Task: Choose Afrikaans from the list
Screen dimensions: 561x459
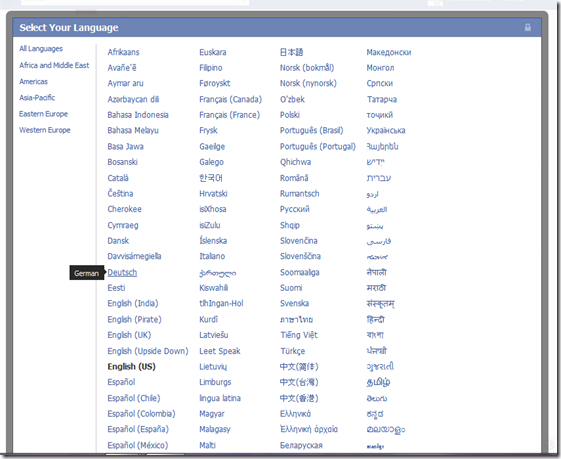Action: (123, 52)
